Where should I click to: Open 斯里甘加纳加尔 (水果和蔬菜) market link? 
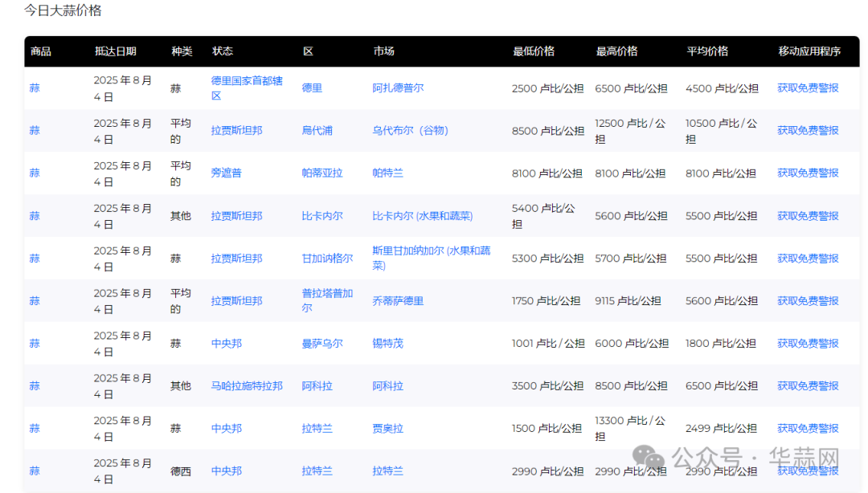[432, 258]
